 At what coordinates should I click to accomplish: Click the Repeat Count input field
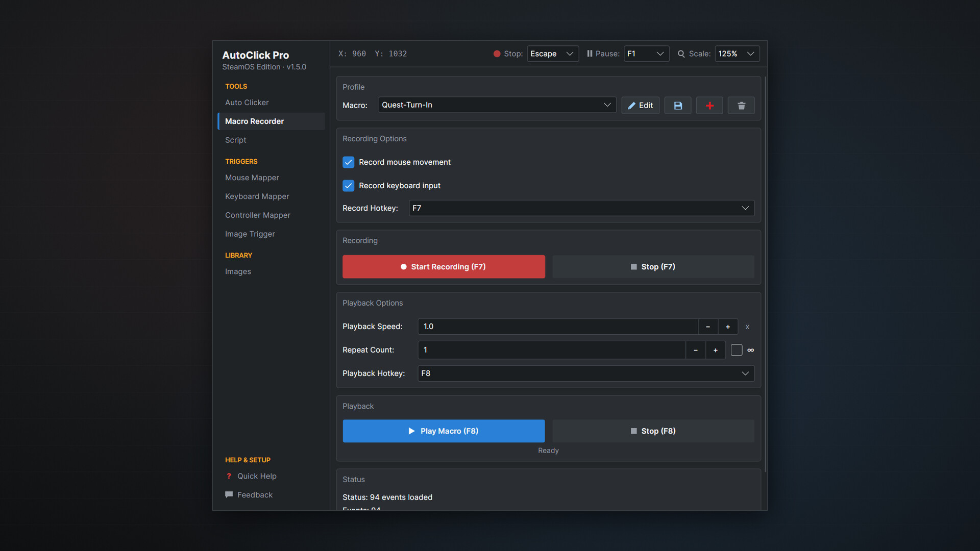(552, 350)
